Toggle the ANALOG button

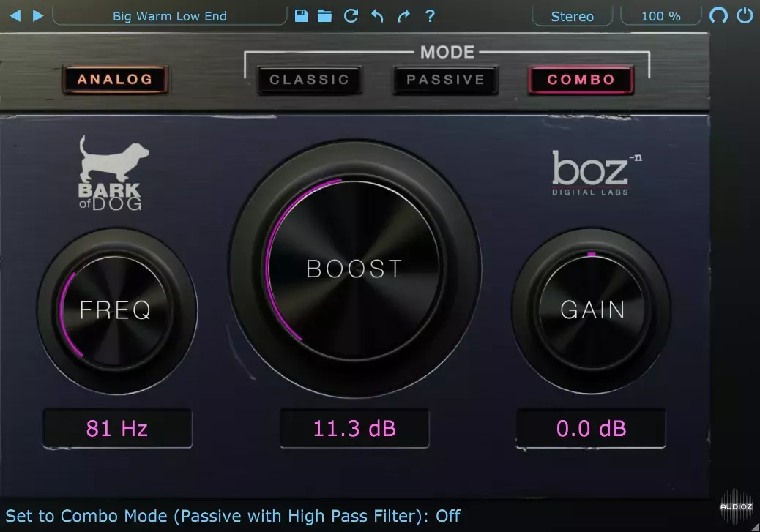115,79
